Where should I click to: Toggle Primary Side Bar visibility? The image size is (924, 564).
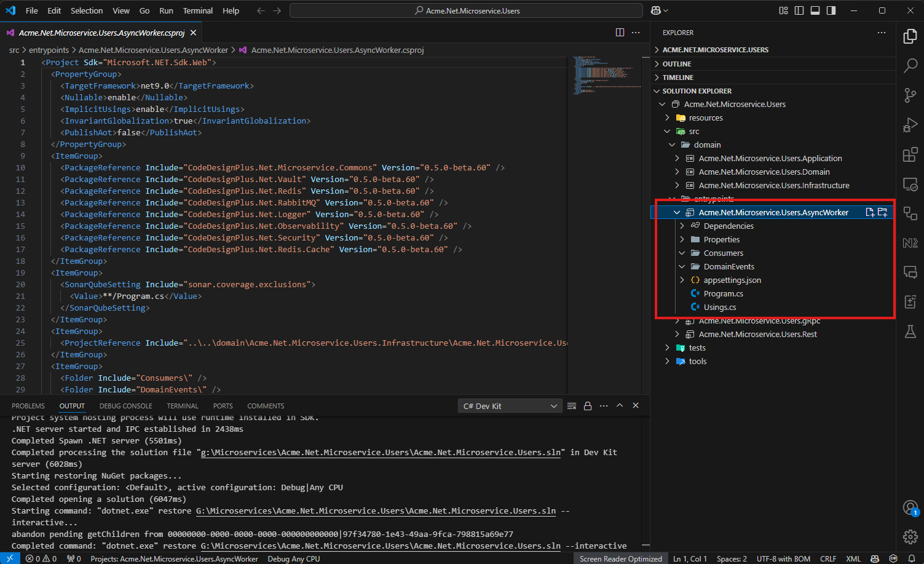coord(799,10)
